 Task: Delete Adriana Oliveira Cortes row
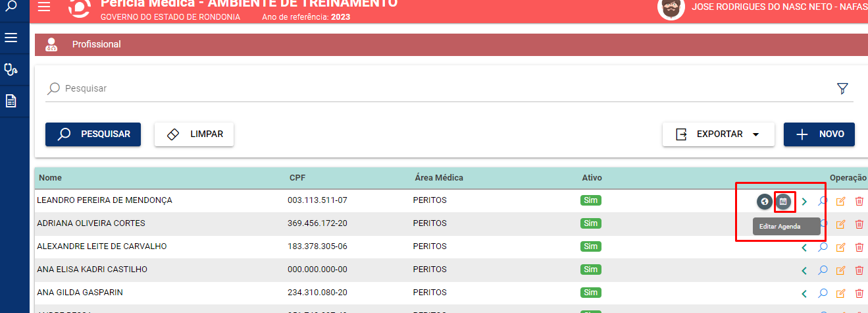click(x=859, y=224)
